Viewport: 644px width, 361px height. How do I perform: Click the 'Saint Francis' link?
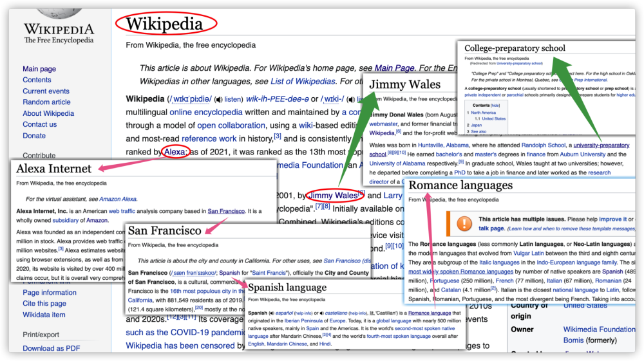tap(269, 273)
